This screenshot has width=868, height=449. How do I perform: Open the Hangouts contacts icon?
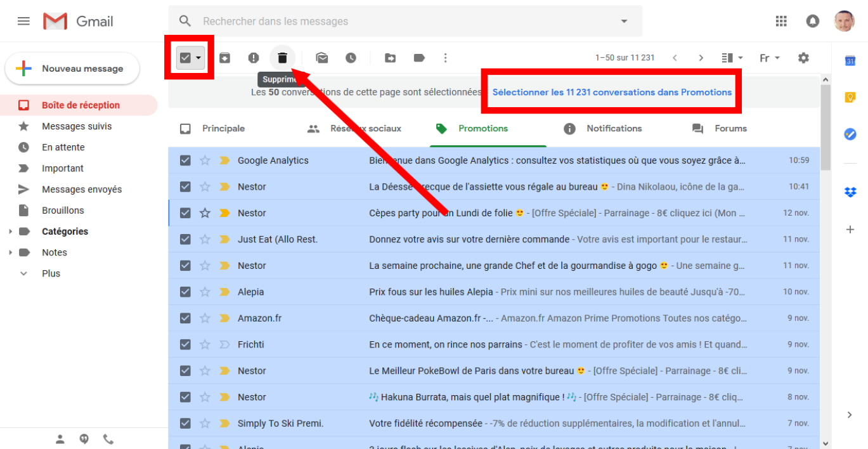click(60, 438)
